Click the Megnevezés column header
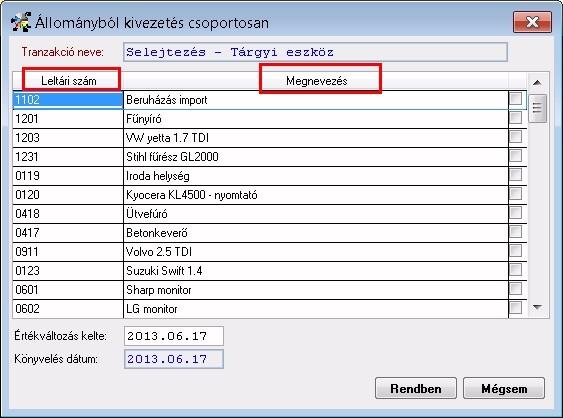The width and height of the screenshot is (563, 418). pyautogui.click(x=316, y=81)
